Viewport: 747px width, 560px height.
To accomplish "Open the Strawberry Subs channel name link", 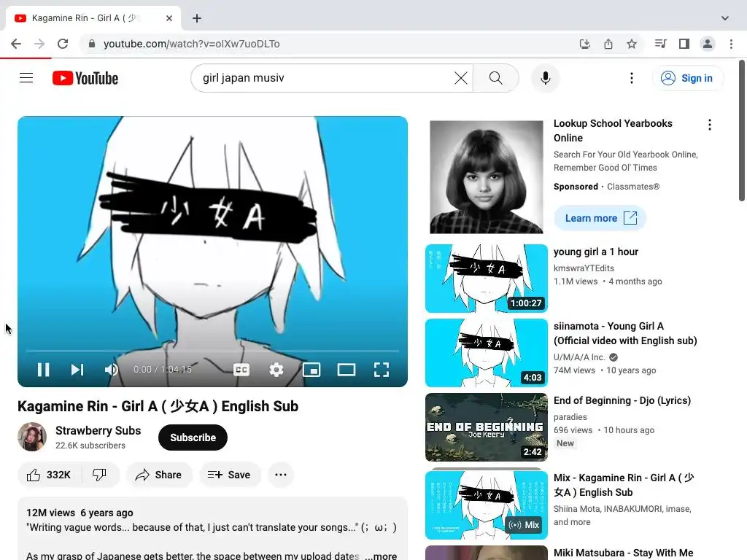I will click(98, 430).
